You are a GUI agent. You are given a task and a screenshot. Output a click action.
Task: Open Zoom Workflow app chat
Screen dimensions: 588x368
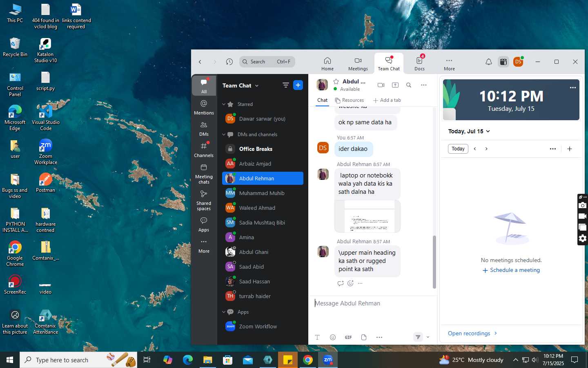click(x=263, y=326)
